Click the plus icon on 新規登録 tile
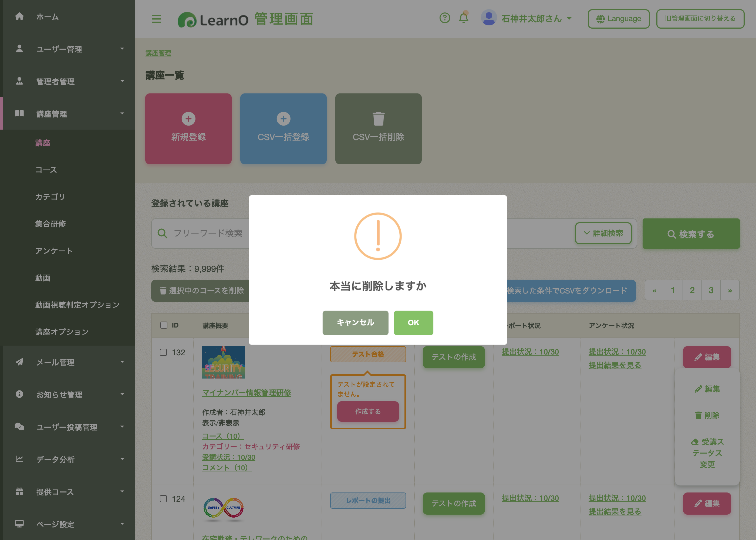This screenshot has height=540, width=756. pos(188,119)
